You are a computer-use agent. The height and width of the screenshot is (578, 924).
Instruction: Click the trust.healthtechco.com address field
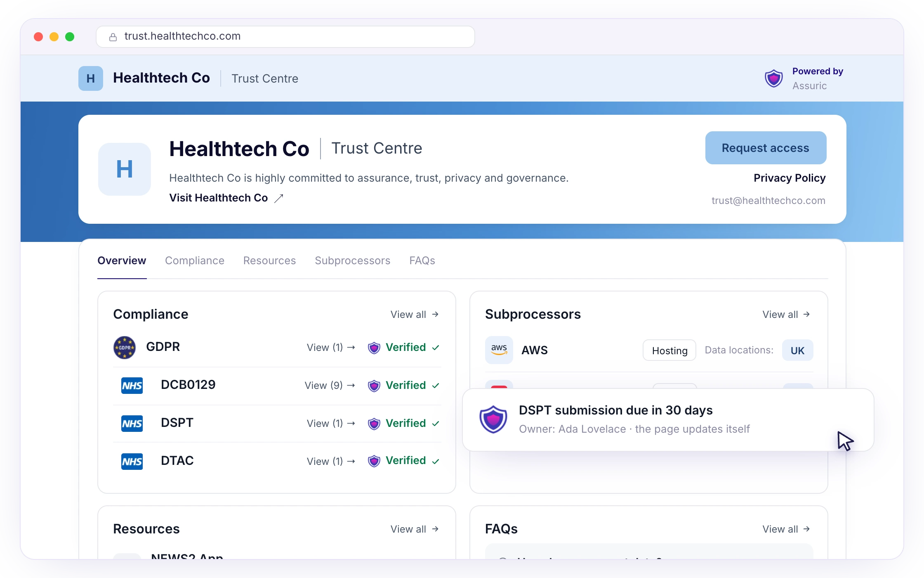point(285,37)
